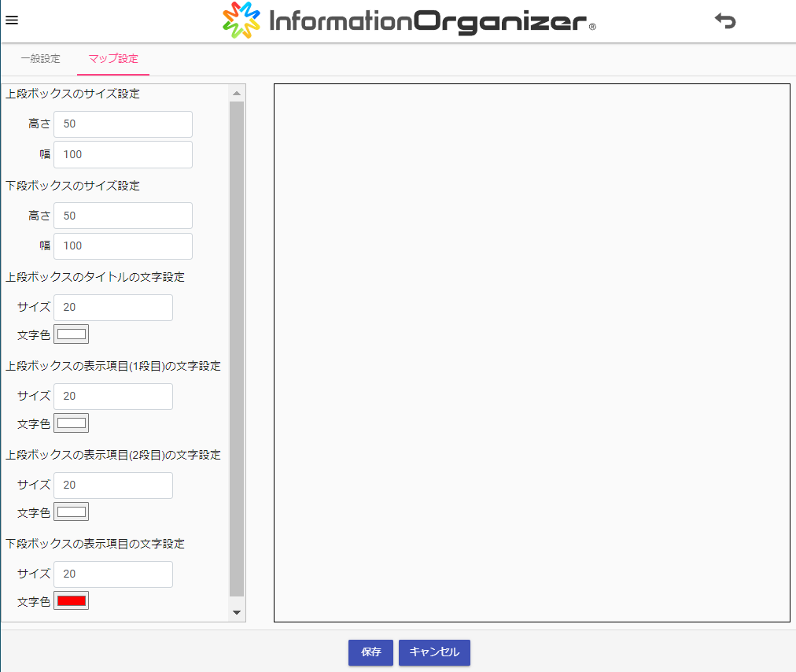Click the back arrow icon
Screen dimensions: 796x672
(724, 21)
